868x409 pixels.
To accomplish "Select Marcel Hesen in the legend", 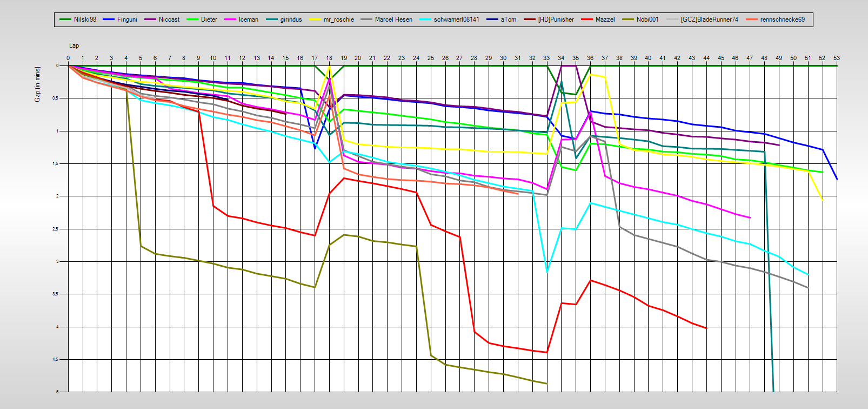I will click(x=393, y=19).
